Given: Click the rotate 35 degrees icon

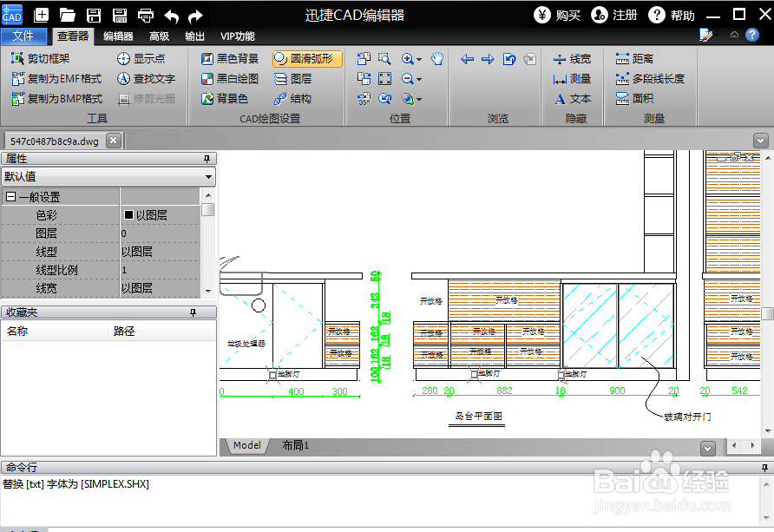Looking at the screenshot, I should pyautogui.click(x=364, y=99).
